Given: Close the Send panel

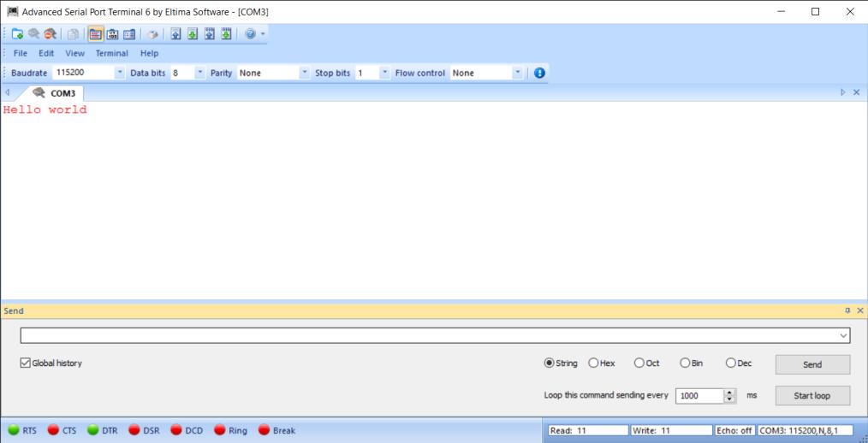Looking at the screenshot, I should (859, 310).
